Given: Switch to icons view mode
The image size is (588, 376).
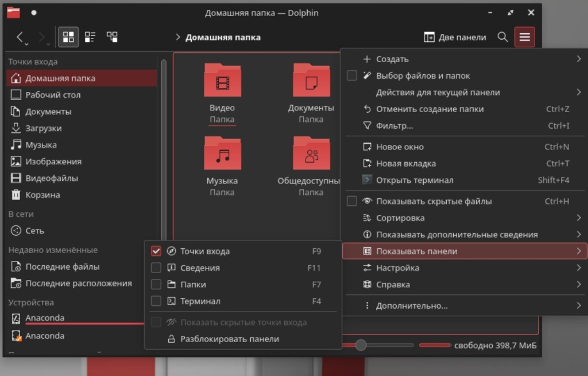Looking at the screenshot, I should 68,37.
